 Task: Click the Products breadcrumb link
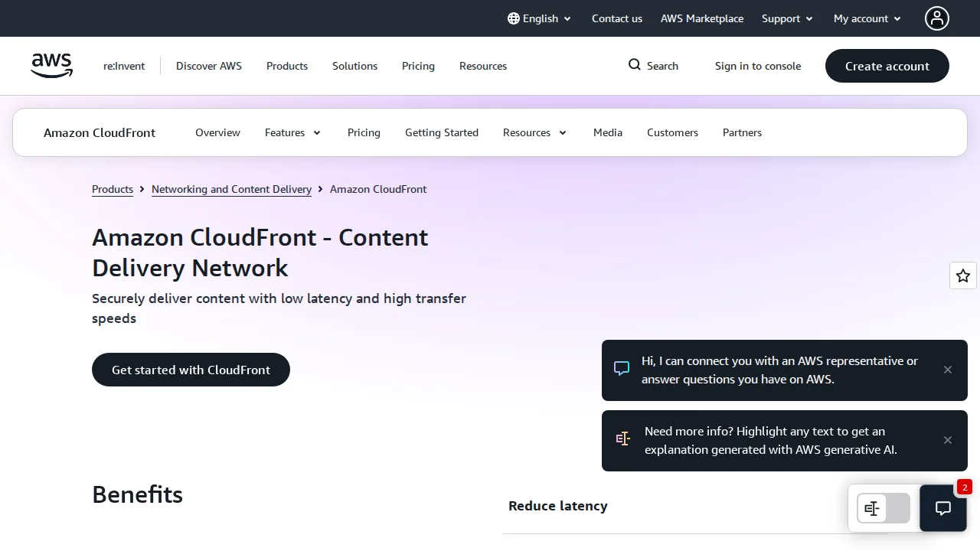pos(113,189)
